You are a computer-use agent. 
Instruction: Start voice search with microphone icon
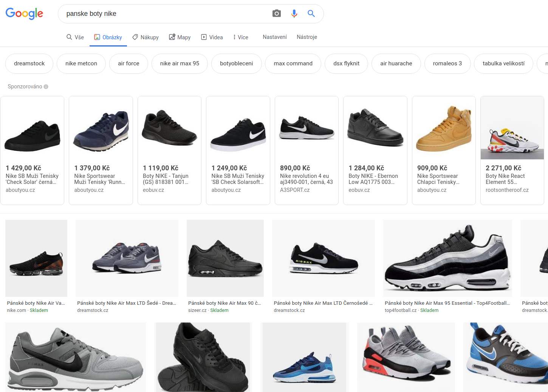pos(294,14)
